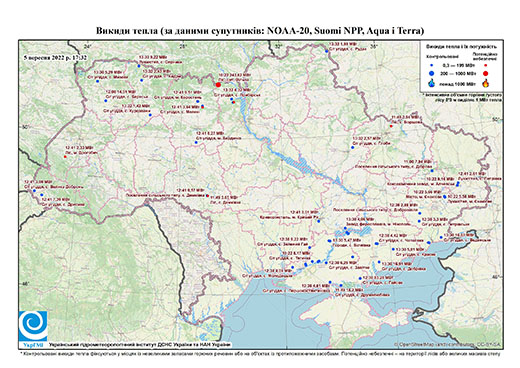Click the red marker near Ворожба

point(391,126)
